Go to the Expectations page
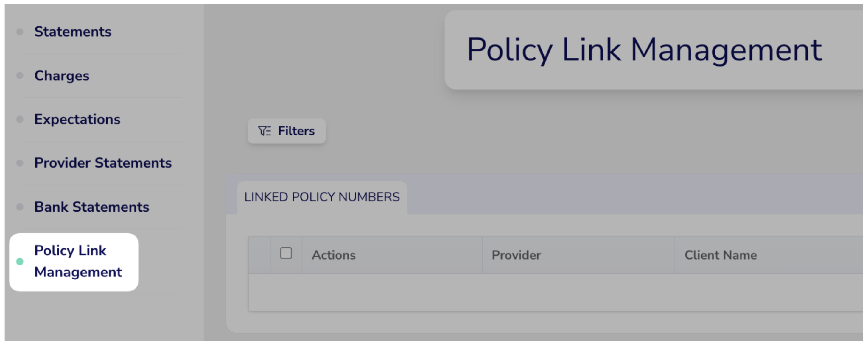868x347 pixels. coord(77,119)
